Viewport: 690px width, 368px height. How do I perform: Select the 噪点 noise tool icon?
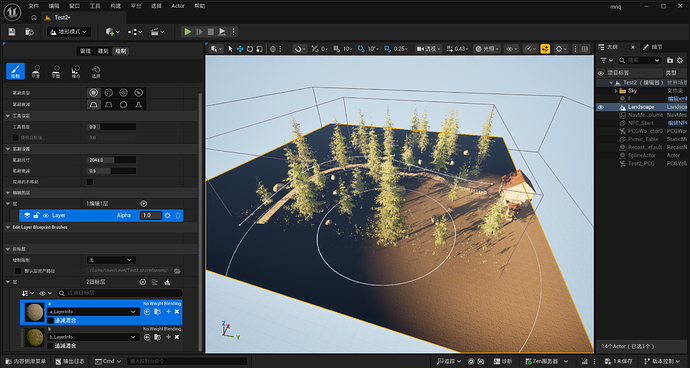click(76, 71)
